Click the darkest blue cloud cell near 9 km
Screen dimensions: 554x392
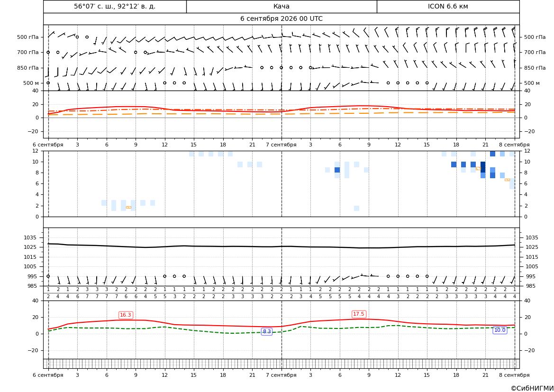click(x=483, y=167)
